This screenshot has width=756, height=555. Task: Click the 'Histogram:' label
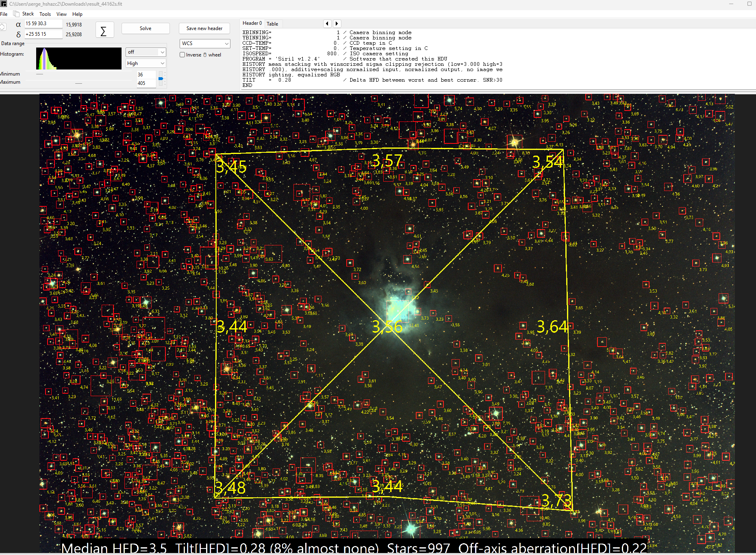tap(12, 54)
